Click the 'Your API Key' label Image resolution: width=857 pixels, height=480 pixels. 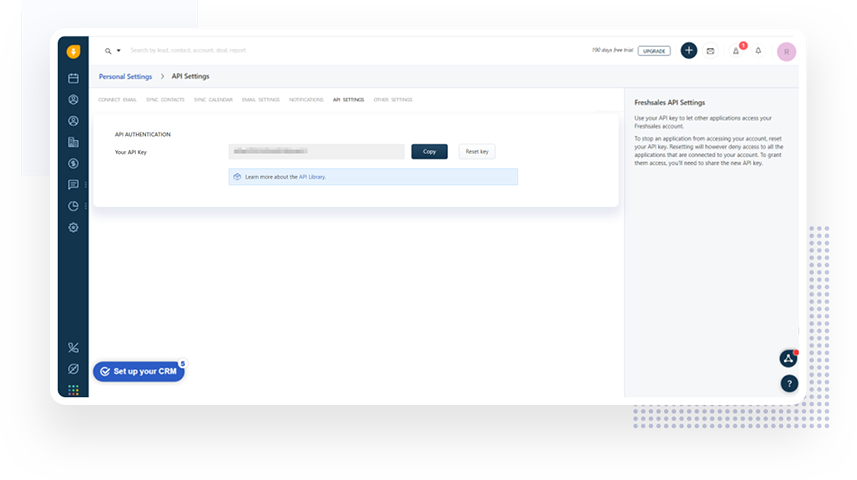(x=131, y=153)
